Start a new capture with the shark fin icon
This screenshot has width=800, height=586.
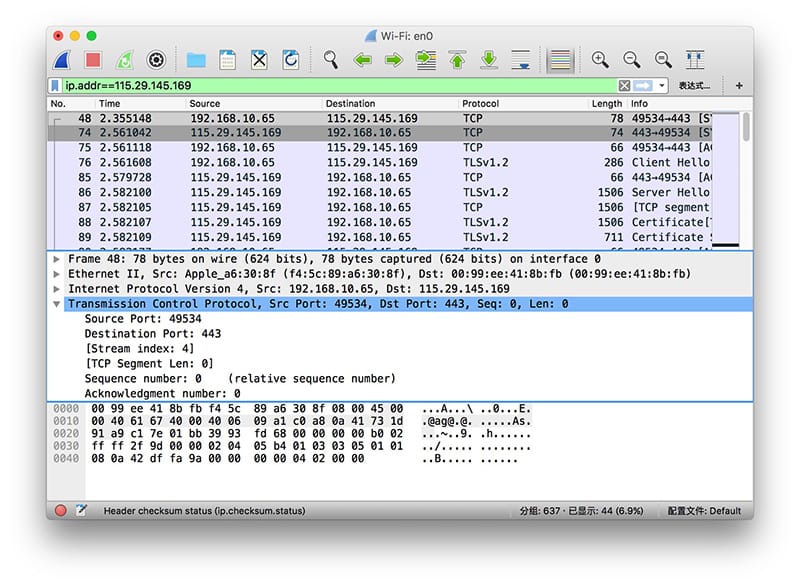(x=62, y=60)
